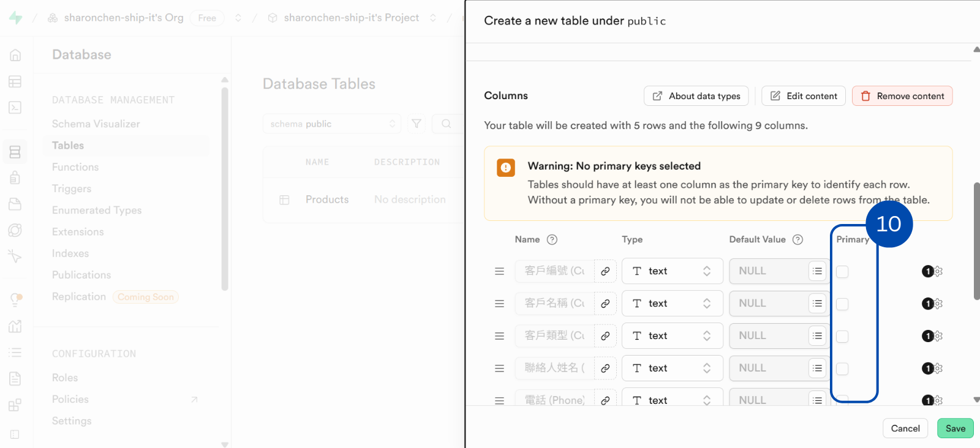Check the Primary box for the 客戶名稱 column
This screenshot has width=980, height=448.
(x=842, y=304)
